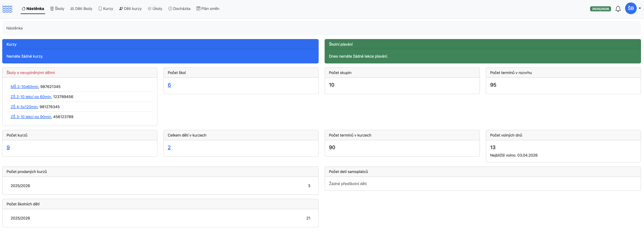Open the ZŠ 4-5x120min link
644x234 pixels.
click(x=24, y=107)
